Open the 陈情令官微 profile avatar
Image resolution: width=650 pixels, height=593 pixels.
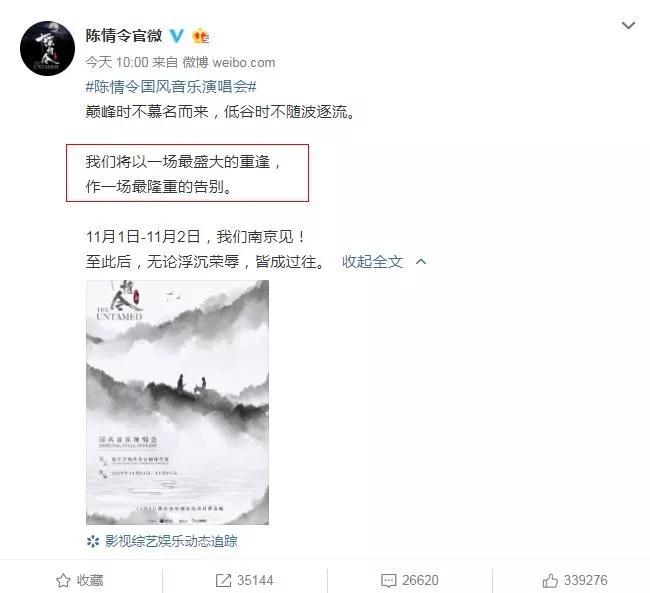coord(47,48)
